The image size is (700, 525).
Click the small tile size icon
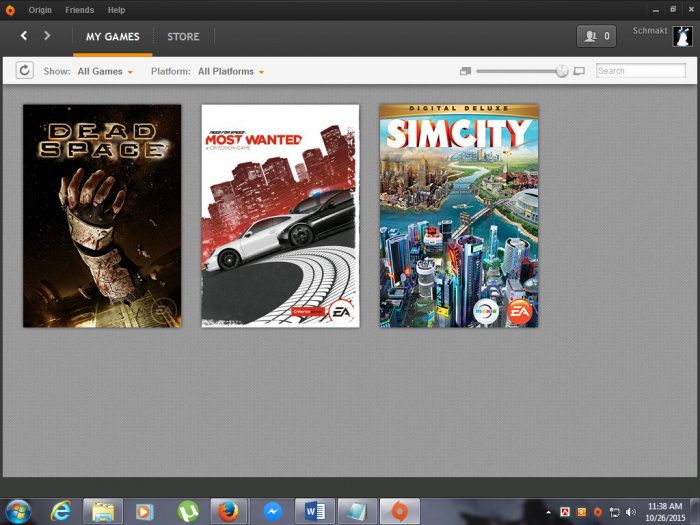pos(466,71)
